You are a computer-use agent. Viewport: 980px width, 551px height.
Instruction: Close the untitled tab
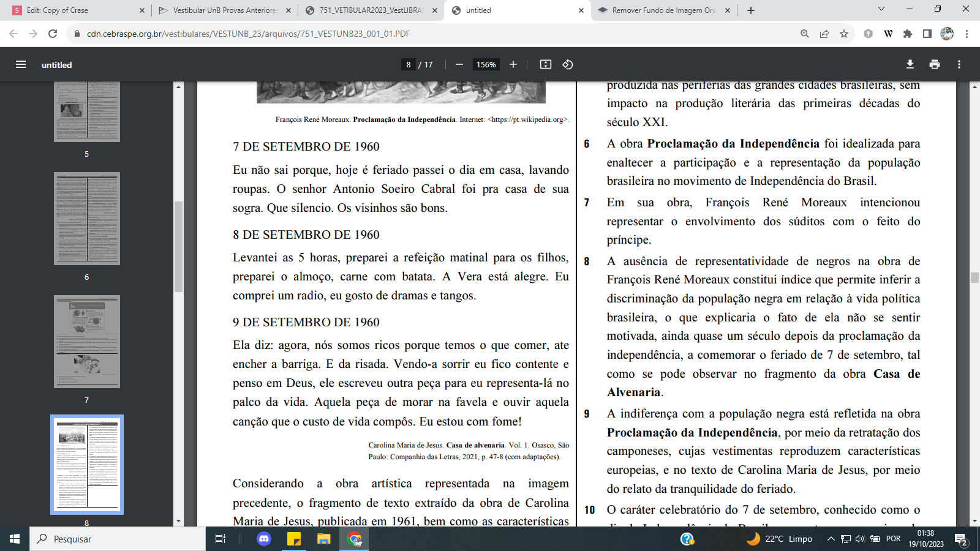click(581, 10)
